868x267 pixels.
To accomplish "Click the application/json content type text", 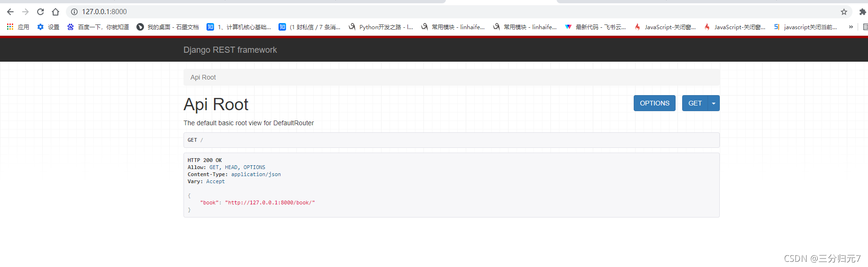I will click(x=256, y=174).
